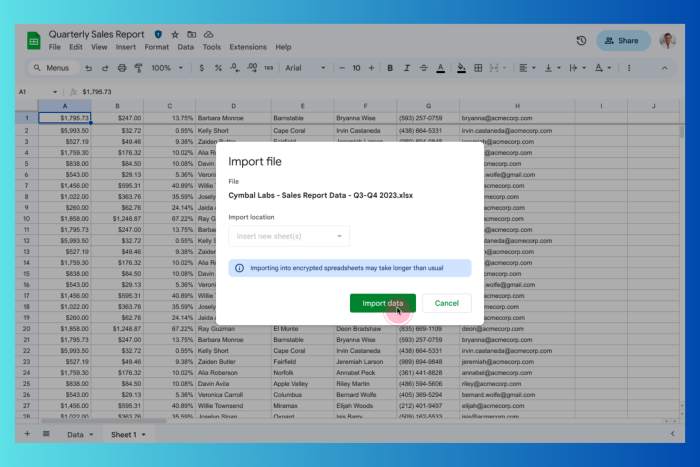700x467 pixels.
Task: Toggle italic formatting
Action: pos(406,68)
